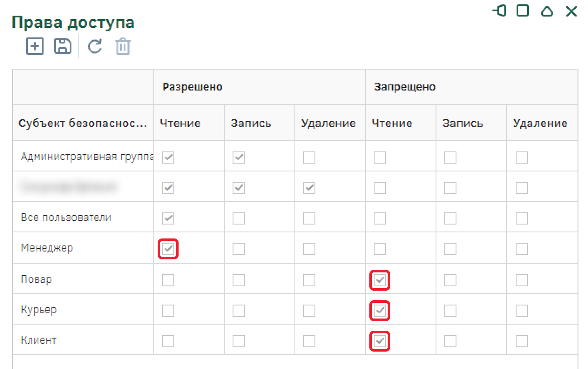The image size is (588, 369).
Task: Click the trash delete icon
Action: [123, 47]
